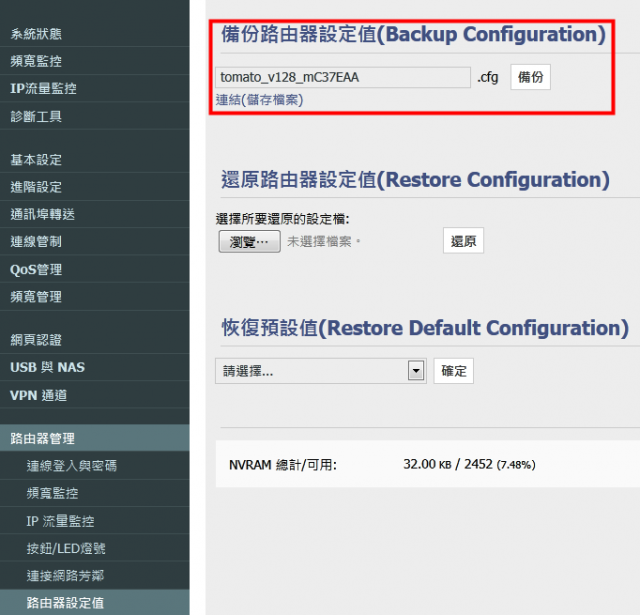Click the 未選擇檔案 text
The height and width of the screenshot is (615, 640).
[324, 241]
